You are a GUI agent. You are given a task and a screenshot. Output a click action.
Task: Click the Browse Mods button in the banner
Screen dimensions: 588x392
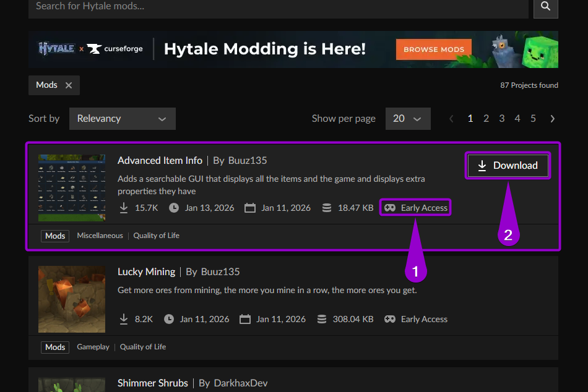pyautogui.click(x=433, y=49)
